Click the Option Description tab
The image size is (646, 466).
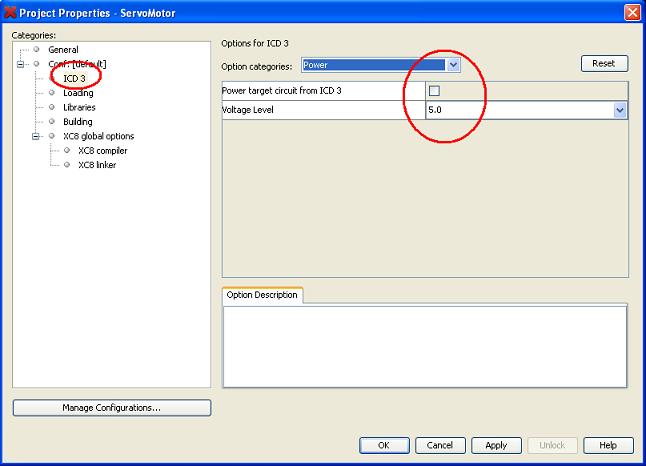click(262, 295)
